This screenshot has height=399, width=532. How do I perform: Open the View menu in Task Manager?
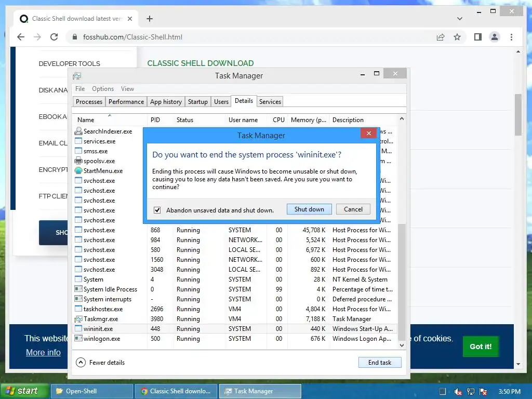pos(128,88)
